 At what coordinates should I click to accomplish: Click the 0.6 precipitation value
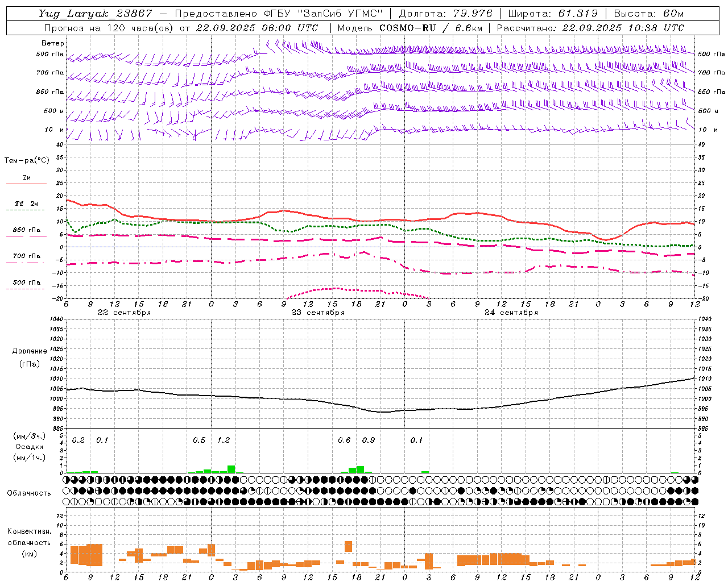(344, 440)
